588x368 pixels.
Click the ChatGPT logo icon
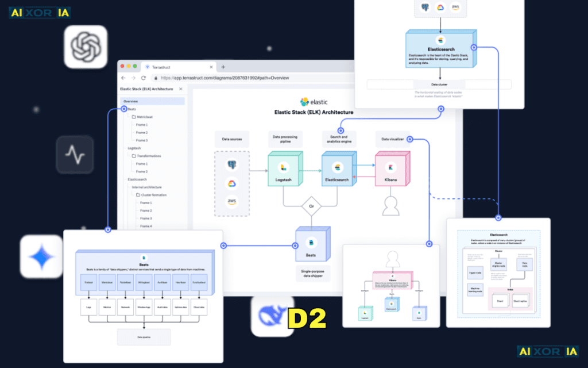86,47
